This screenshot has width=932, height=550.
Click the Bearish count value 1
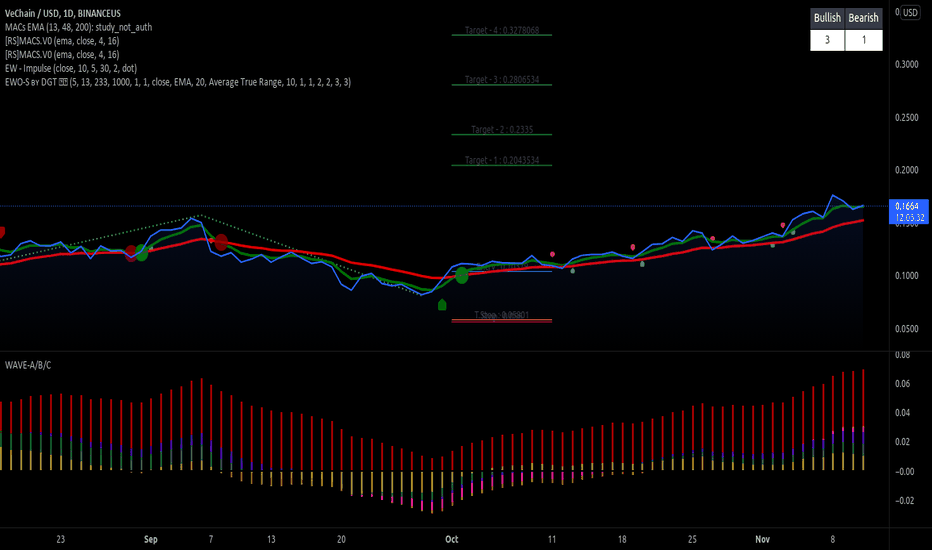click(863, 40)
